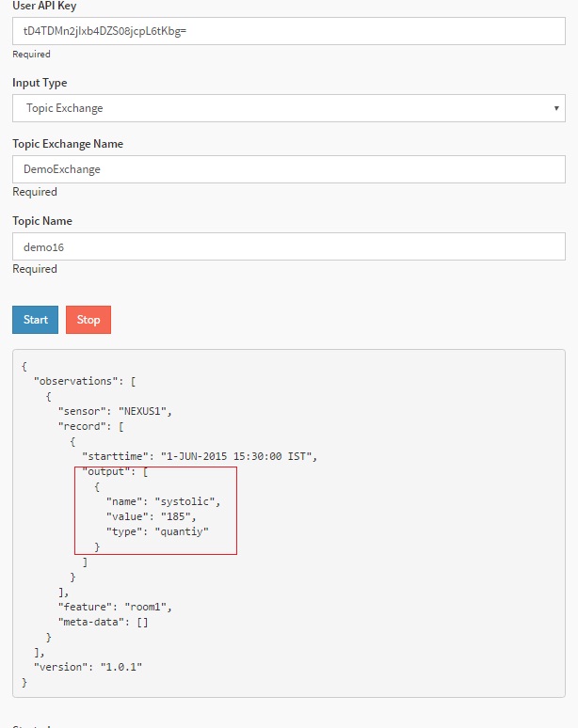
Task: Click the User API Key input field
Action: coord(289,31)
